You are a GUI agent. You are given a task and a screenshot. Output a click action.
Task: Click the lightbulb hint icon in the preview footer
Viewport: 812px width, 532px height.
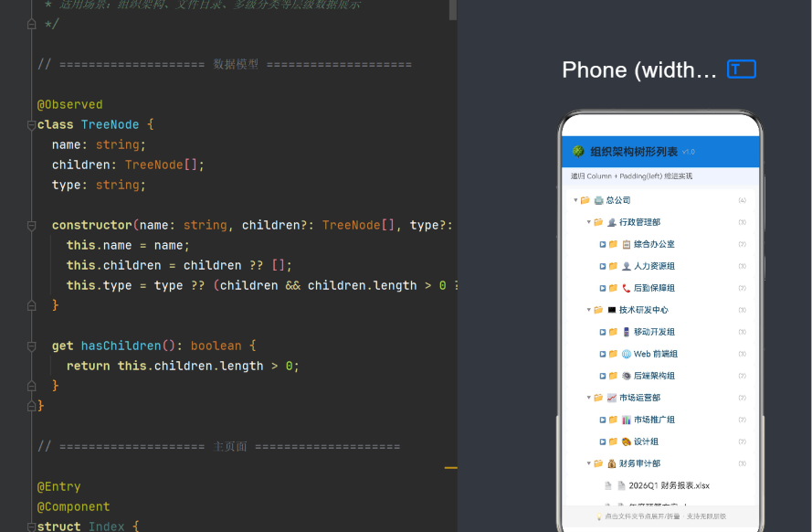(x=599, y=516)
